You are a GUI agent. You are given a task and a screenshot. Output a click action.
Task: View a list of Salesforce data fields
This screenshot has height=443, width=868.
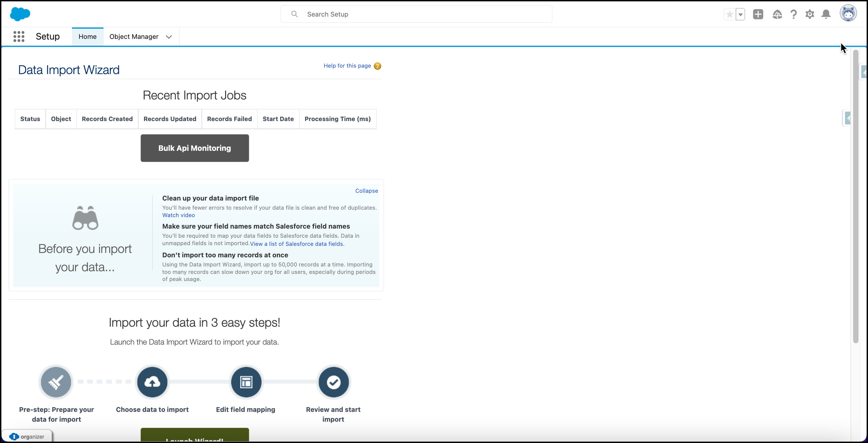click(x=297, y=244)
